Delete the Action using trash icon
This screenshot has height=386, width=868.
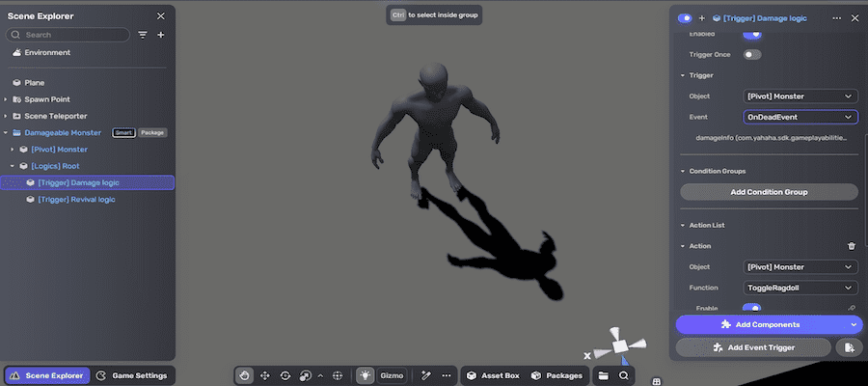pos(851,246)
